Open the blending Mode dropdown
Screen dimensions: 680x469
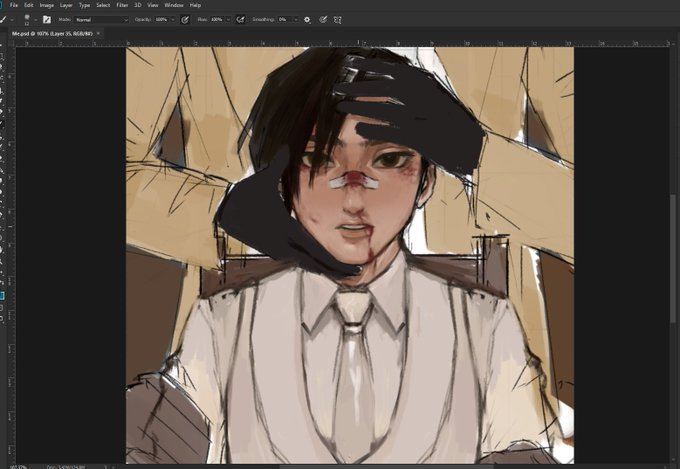point(102,20)
